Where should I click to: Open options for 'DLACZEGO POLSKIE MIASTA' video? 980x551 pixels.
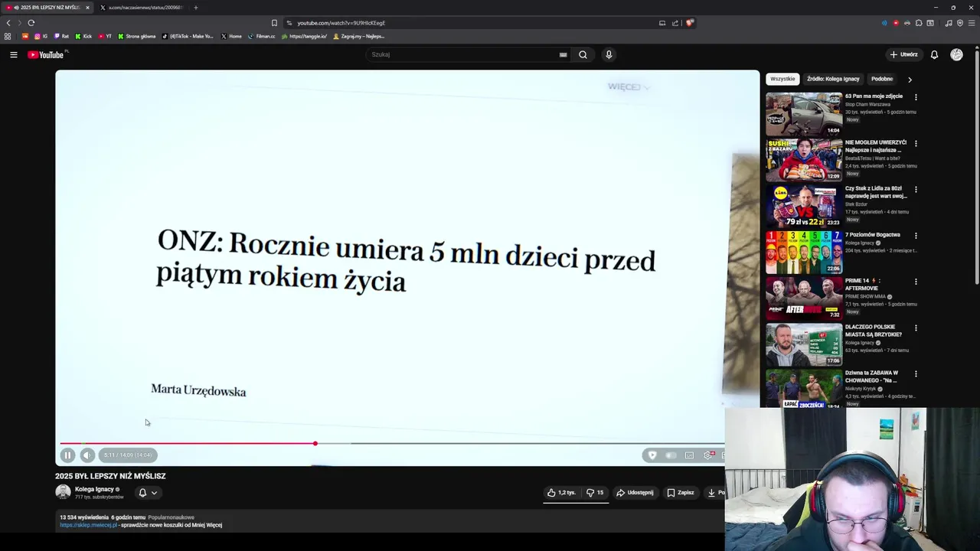[916, 328]
